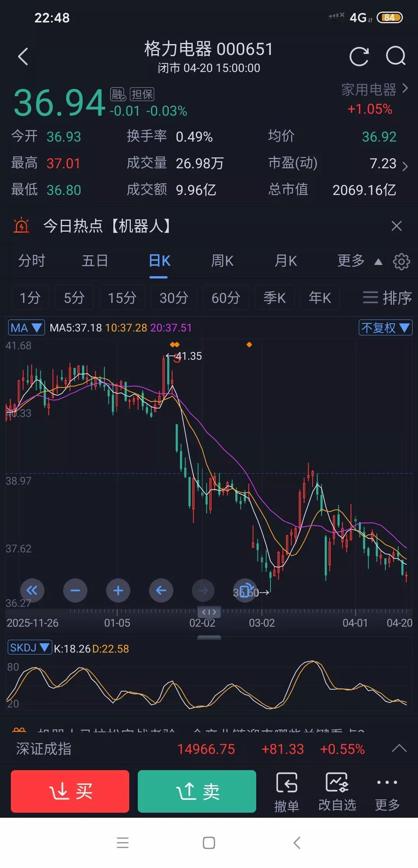Tap the 总市值 2069.16亿 value
This screenshot has height=868, width=418.
pos(364,190)
